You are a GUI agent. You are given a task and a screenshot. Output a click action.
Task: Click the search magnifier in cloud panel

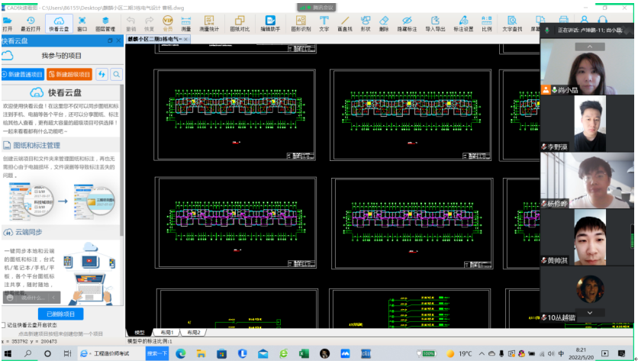pos(116,74)
